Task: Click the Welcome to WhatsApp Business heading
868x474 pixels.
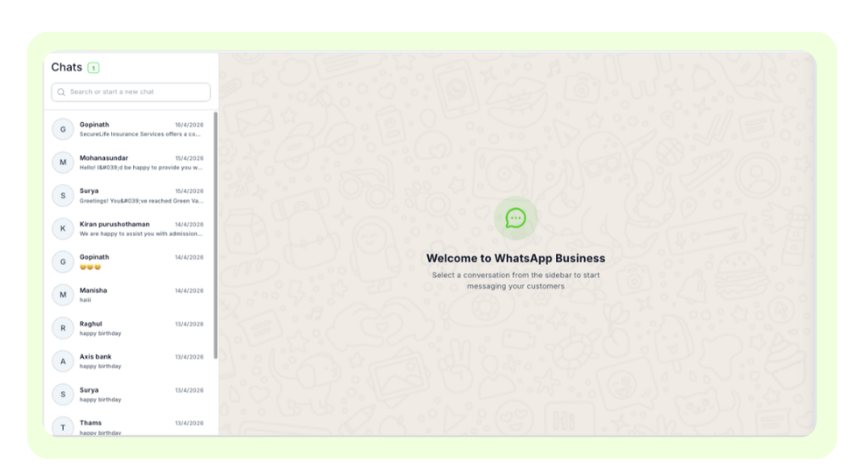Action: pyautogui.click(x=515, y=258)
